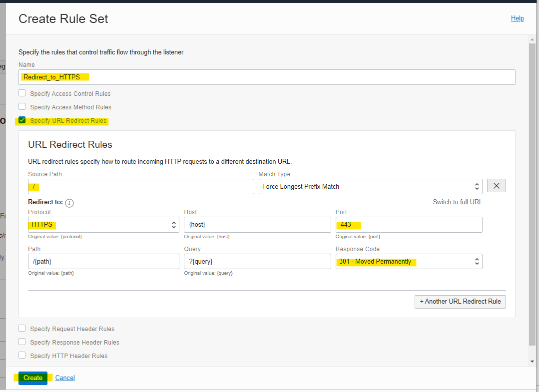Click the Cancel link
The height and width of the screenshot is (392, 539).
65,378
